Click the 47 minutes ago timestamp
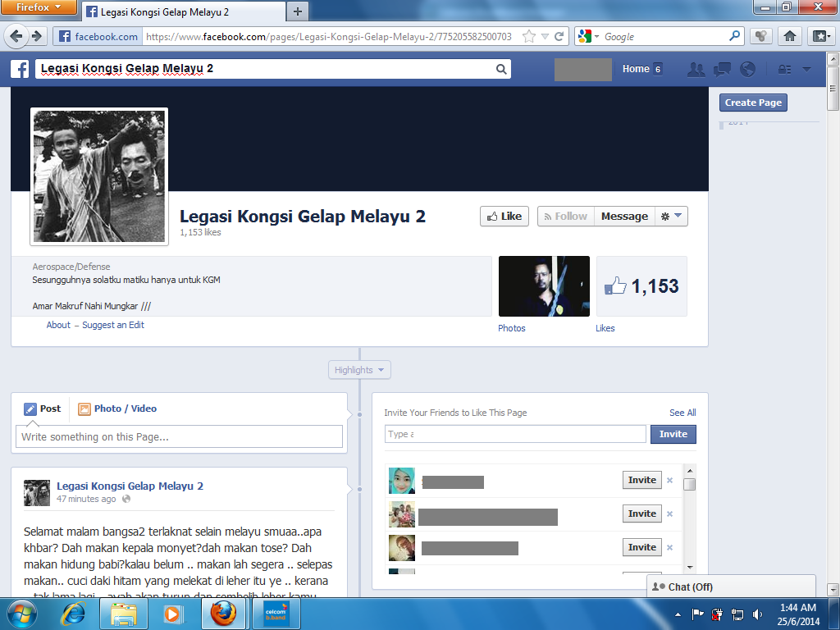The width and height of the screenshot is (840, 630). pos(86,500)
